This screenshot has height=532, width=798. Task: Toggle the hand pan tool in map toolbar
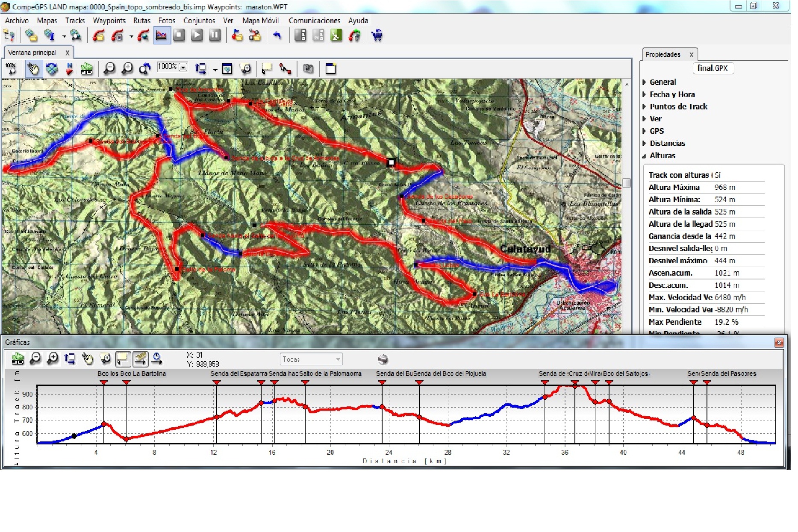(x=33, y=69)
